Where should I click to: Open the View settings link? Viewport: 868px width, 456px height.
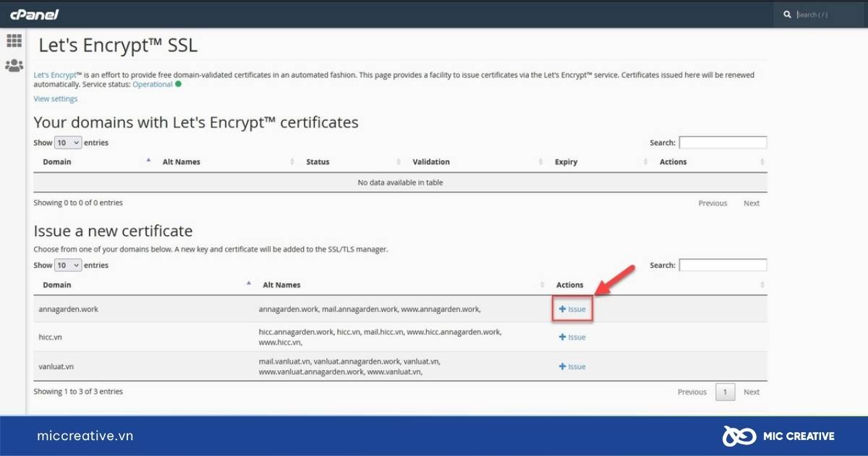[56, 98]
